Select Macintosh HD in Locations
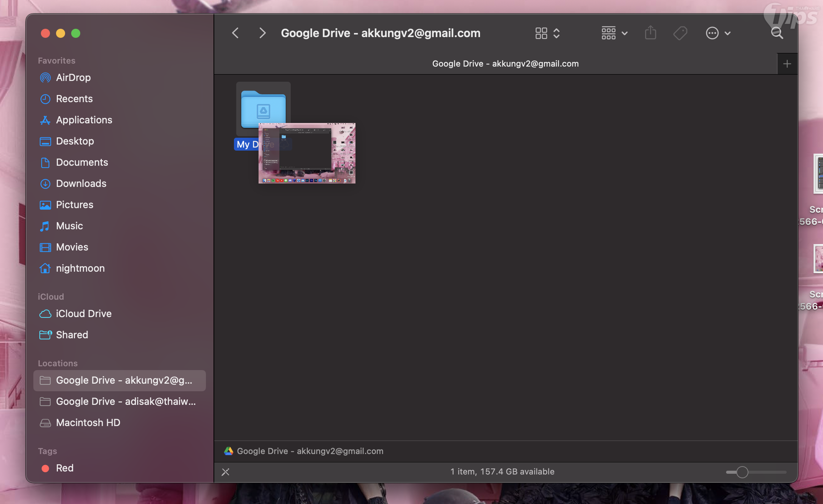The height and width of the screenshot is (504, 823). pos(88,423)
